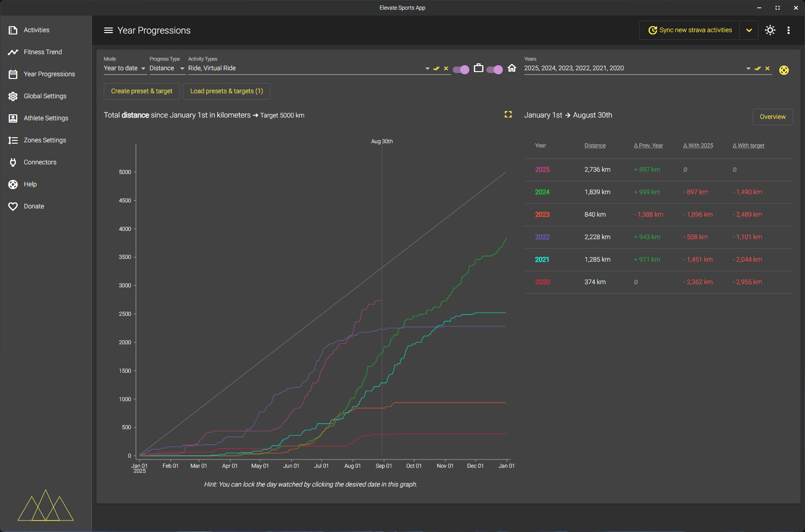Viewport: 805px width, 532px height.
Task: Click Create preset & target button
Action: [141, 91]
